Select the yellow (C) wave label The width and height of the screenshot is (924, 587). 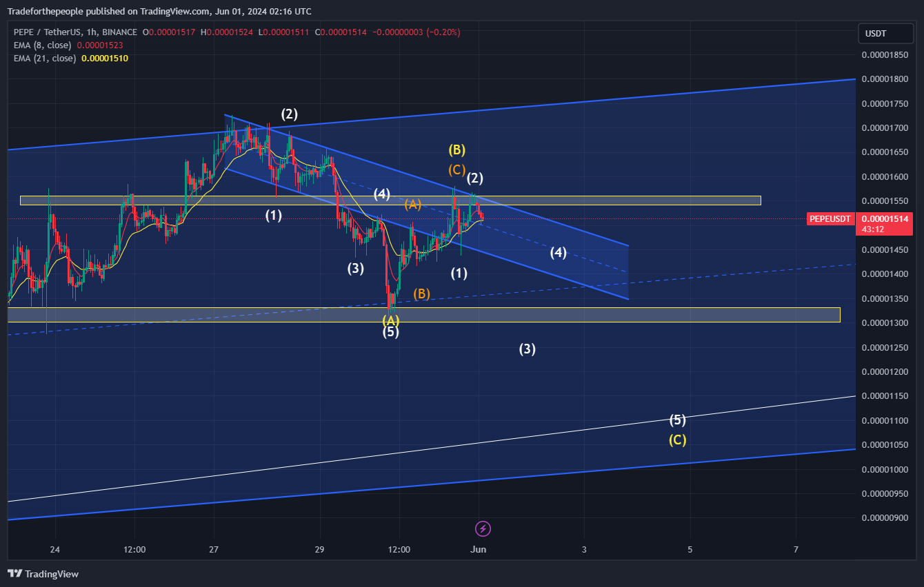point(677,440)
